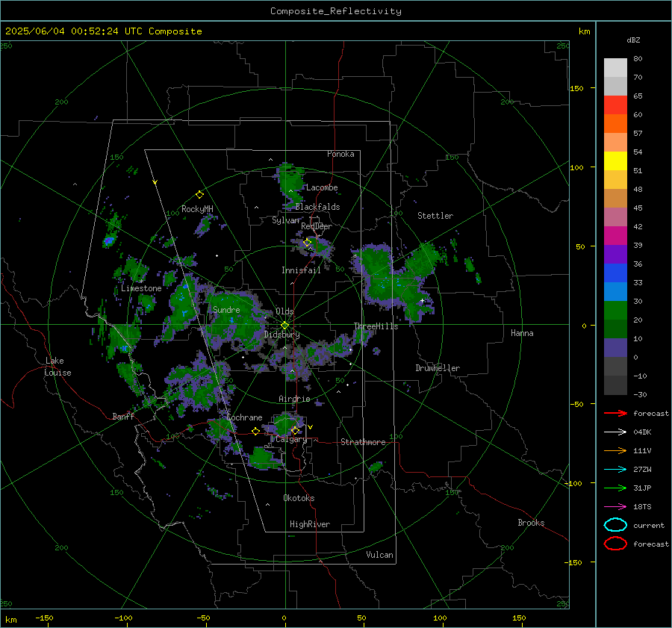Click the tan 45–48 dBZ swatch
The width and height of the screenshot is (672, 628).
pyautogui.click(x=615, y=198)
